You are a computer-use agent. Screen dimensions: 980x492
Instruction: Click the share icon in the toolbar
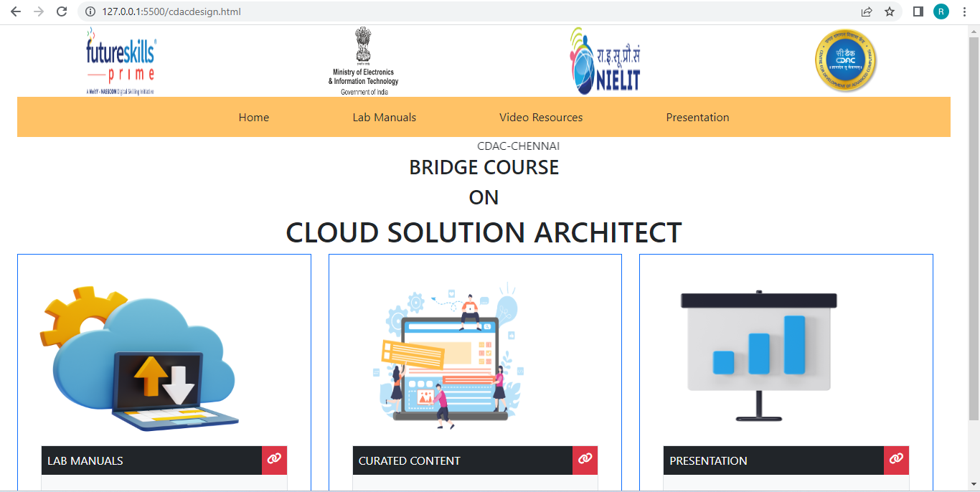tap(866, 11)
